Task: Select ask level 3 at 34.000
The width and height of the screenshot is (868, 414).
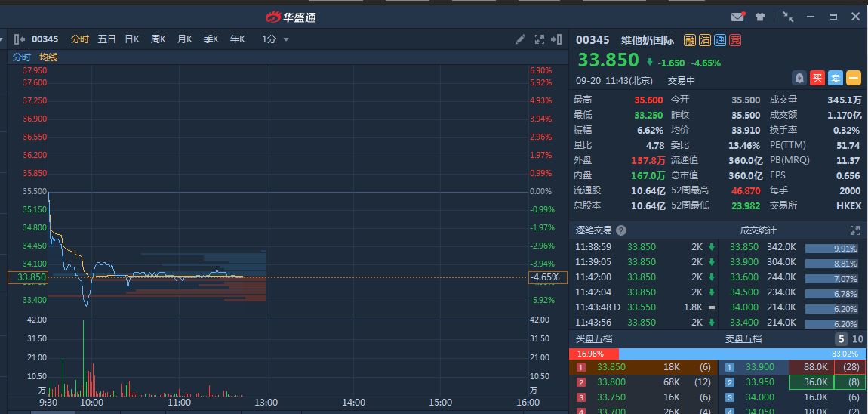Action: [x=793, y=397]
